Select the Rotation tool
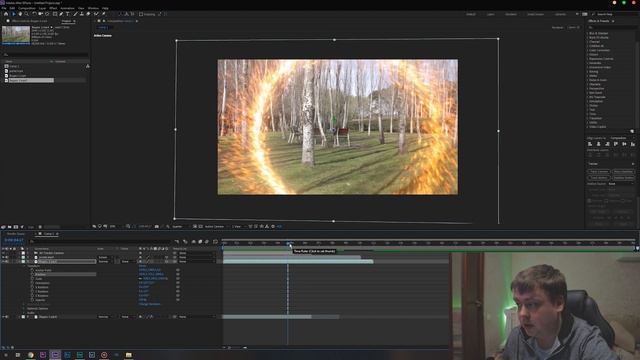The width and height of the screenshot is (640, 360). 34,14
